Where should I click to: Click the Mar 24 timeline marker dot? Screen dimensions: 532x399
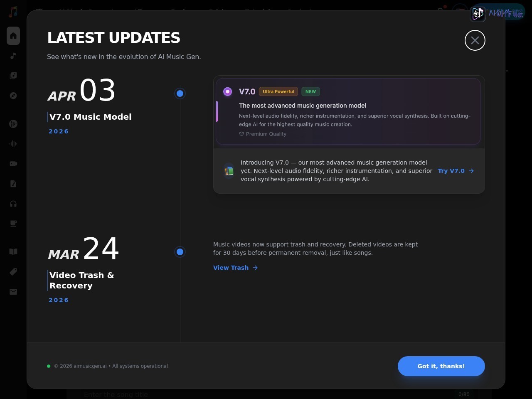pos(180,252)
